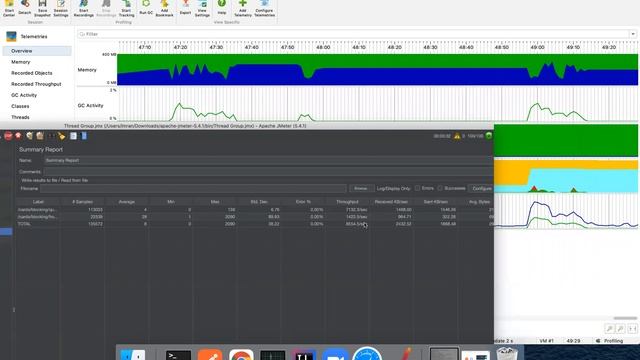Select Recorded Throughput in sidebar

36,84
